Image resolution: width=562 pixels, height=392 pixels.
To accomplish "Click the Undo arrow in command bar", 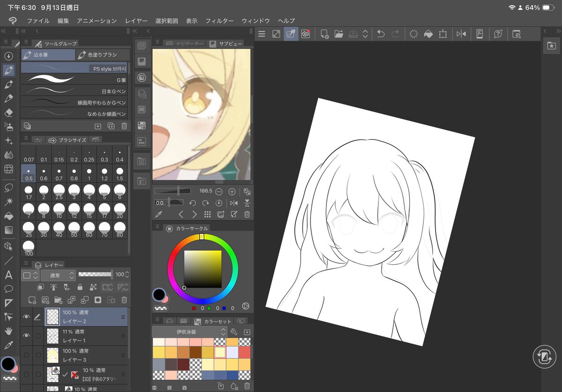I will pyautogui.click(x=381, y=34).
